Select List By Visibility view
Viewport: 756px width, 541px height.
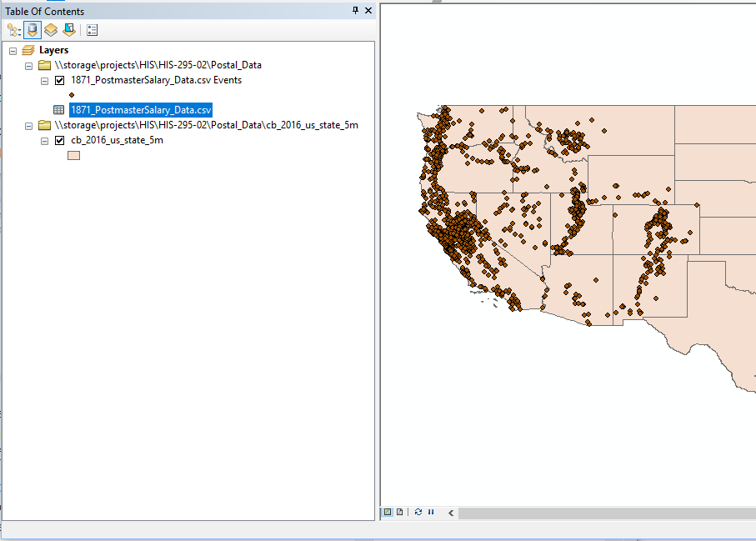tap(51, 30)
